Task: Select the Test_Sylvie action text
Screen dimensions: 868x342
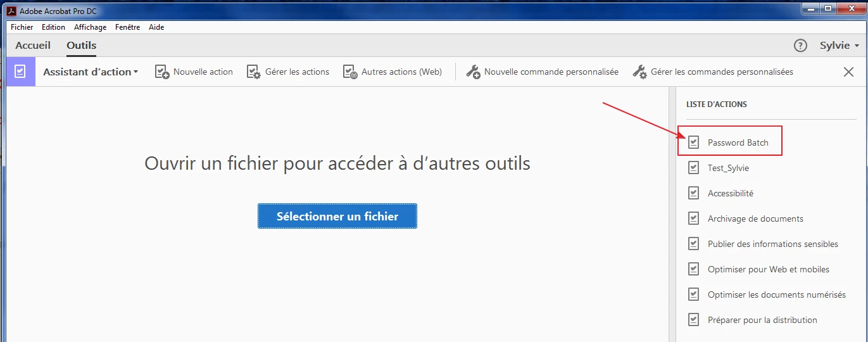Action: pyautogui.click(x=728, y=168)
